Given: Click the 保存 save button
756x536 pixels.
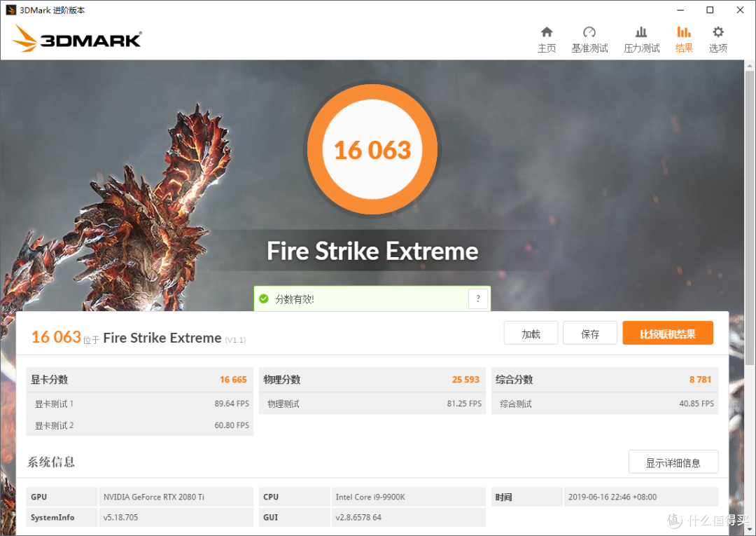Looking at the screenshot, I should (590, 334).
